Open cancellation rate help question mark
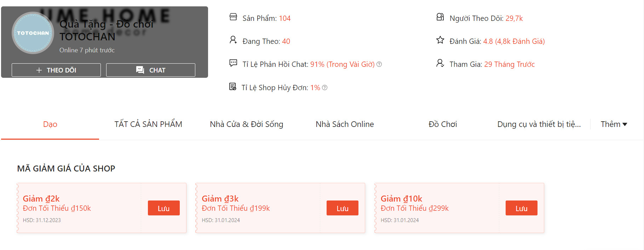644x250 pixels. pos(325,88)
